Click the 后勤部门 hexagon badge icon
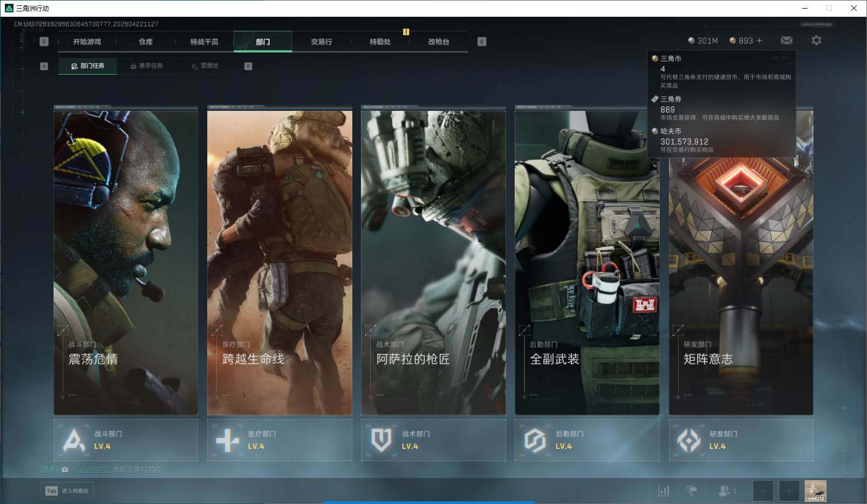Image resolution: width=867 pixels, height=504 pixels. (535, 440)
